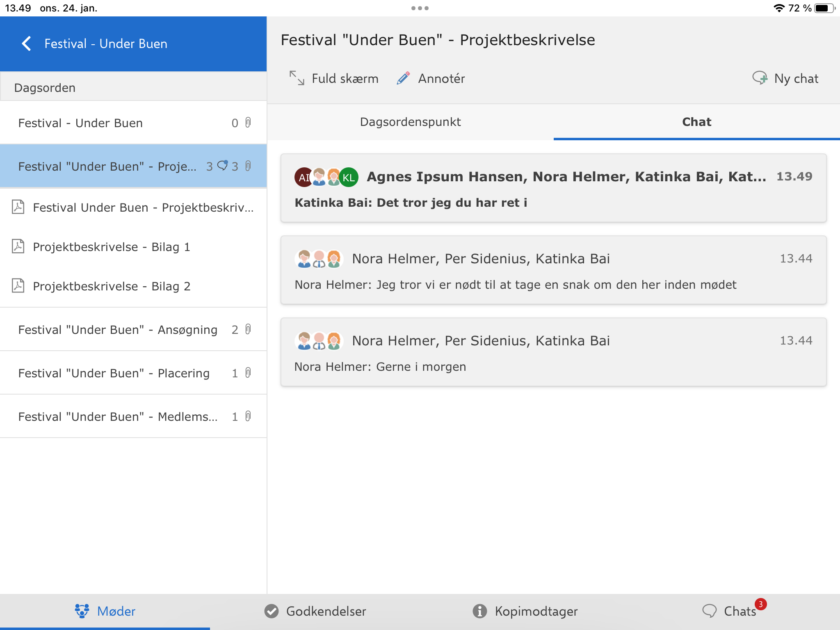840x630 pixels.
Task: Open PDF Festival Under Buen - Projektbeskriv...
Action: [133, 208]
